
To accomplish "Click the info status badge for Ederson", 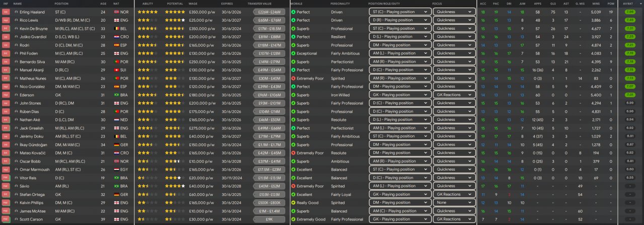I will click(6, 95).
